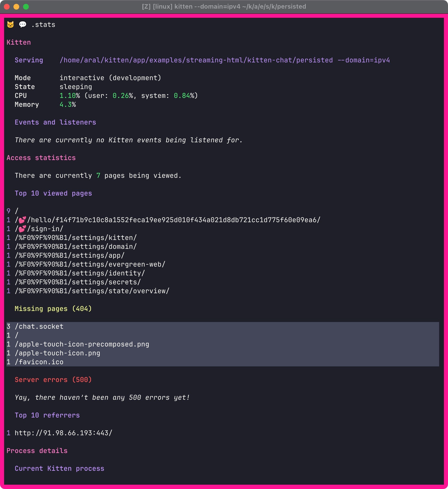Image resolution: width=448 pixels, height=489 pixels.
Task: Click the speech bubble emoji before .stats
Action: coord(23,24)
